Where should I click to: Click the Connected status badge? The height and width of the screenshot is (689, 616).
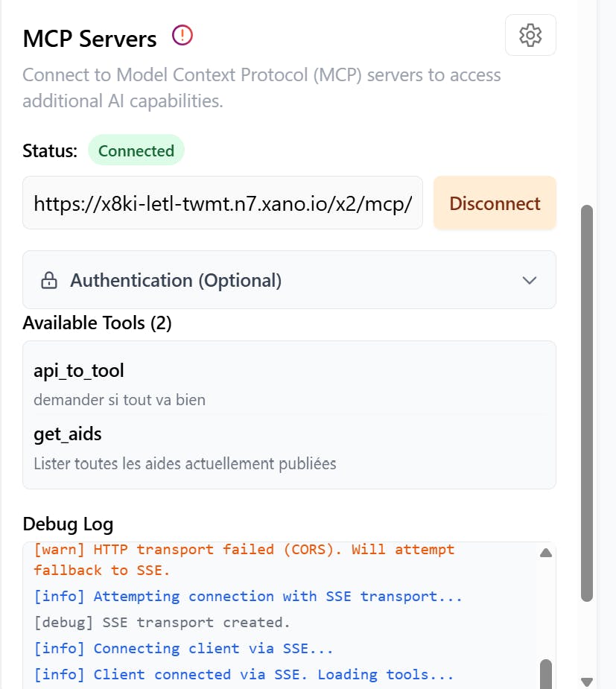(136, 150)
